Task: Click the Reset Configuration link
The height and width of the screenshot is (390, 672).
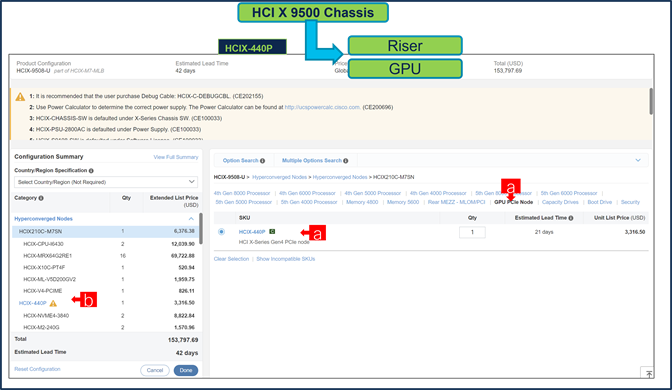Action: (37, 369)
